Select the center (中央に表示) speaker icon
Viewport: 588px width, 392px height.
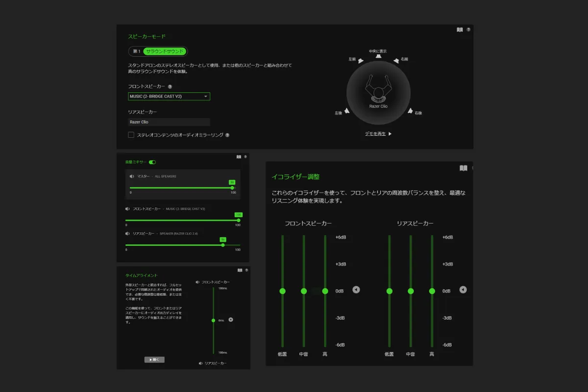tap(378, 56)
